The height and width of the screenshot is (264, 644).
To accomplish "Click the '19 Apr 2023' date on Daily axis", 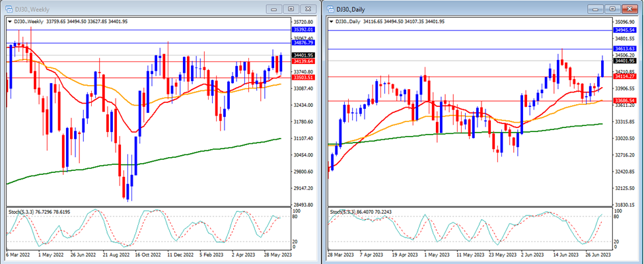I will (406, 255).
